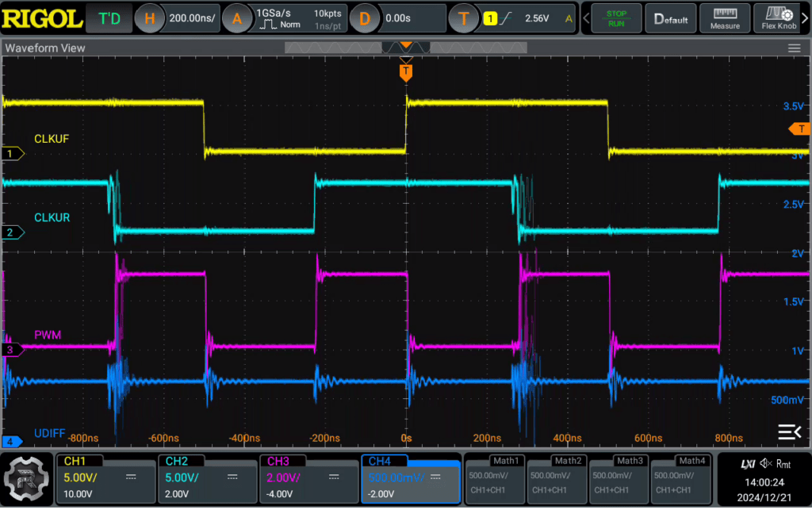Open the Waveform View hamburger menu

pos(794,48)
